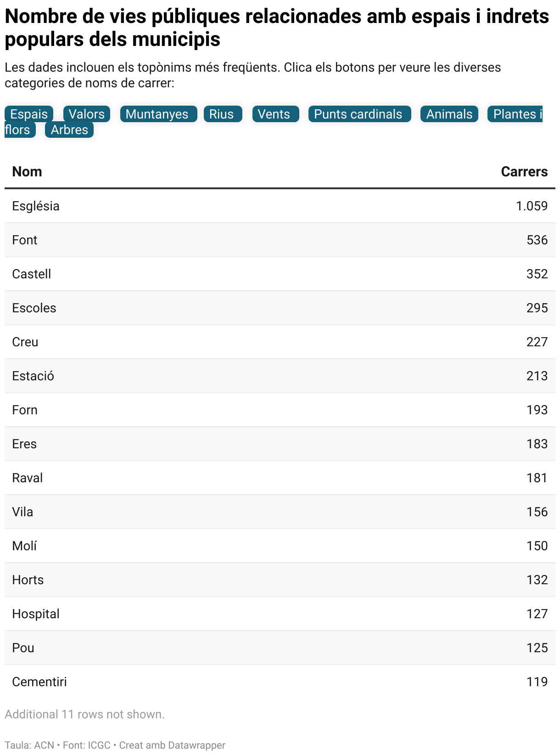Image resolution: width=560 pixels, height=756 pixels.
Task: Click the Hospital row
Action: click(x=280, y=614)
